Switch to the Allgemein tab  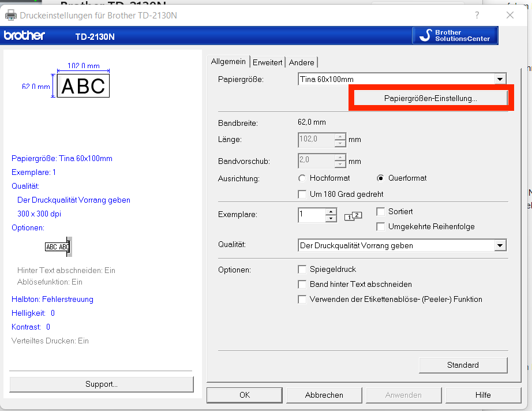coord(228,62)
